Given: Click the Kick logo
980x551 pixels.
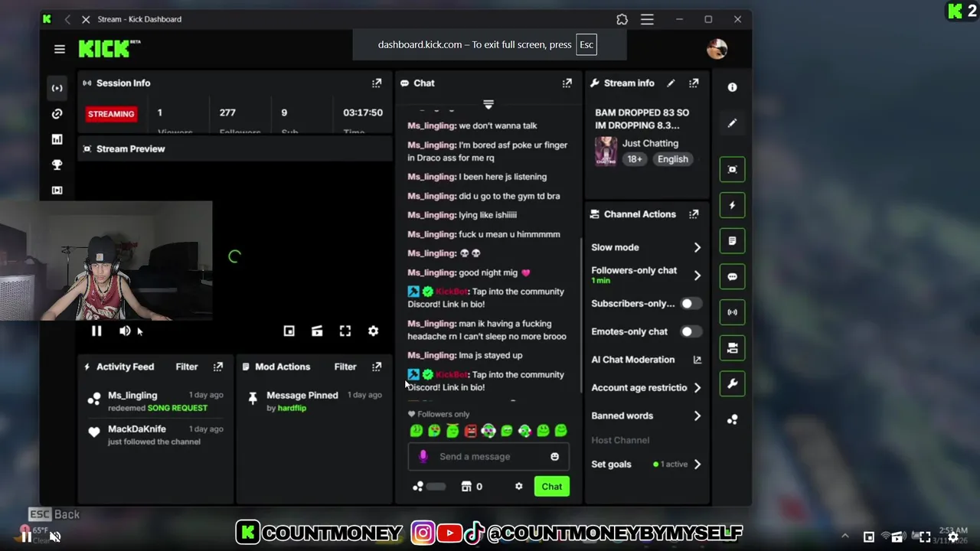Looking at the screenshot, I should (x=109, y=49).
